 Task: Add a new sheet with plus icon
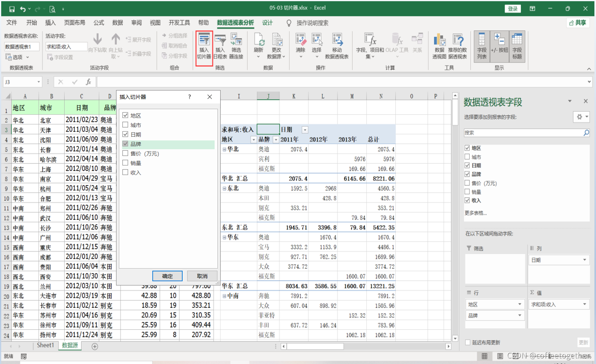95,346
